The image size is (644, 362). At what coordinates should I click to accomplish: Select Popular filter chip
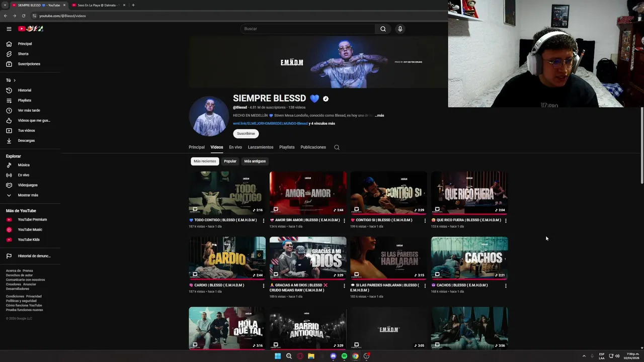[x=230, y=161]
